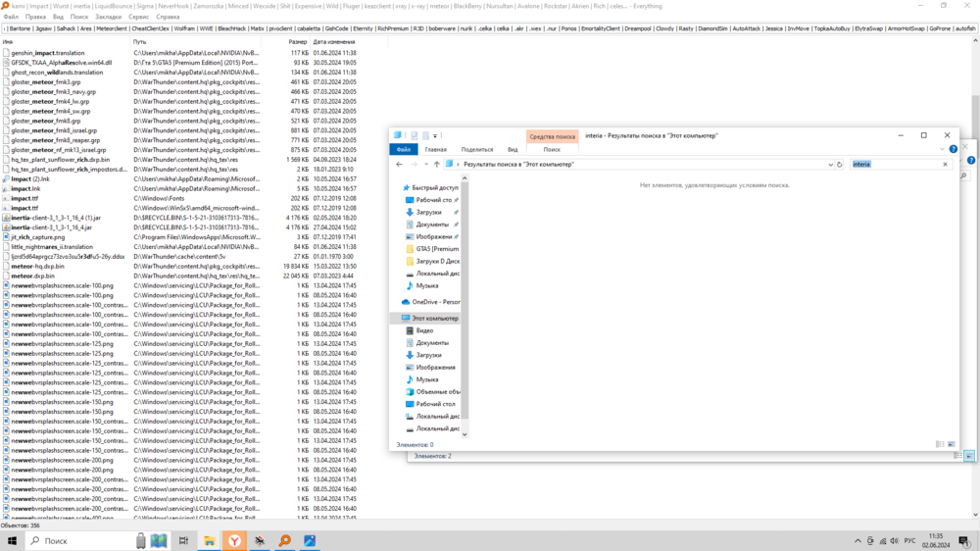This screenshot has width=980, height=551.
Task: Open recent locations dropdown beside forward arrow
Action: 426,165
